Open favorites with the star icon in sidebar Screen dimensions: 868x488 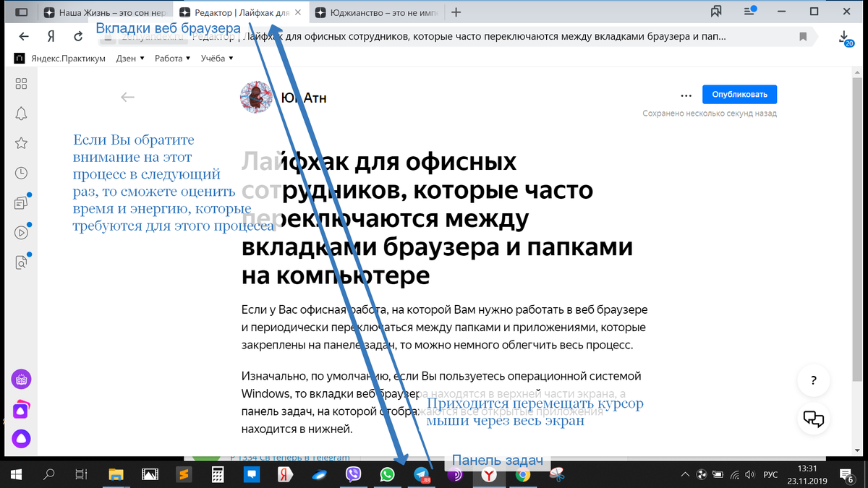21,143
